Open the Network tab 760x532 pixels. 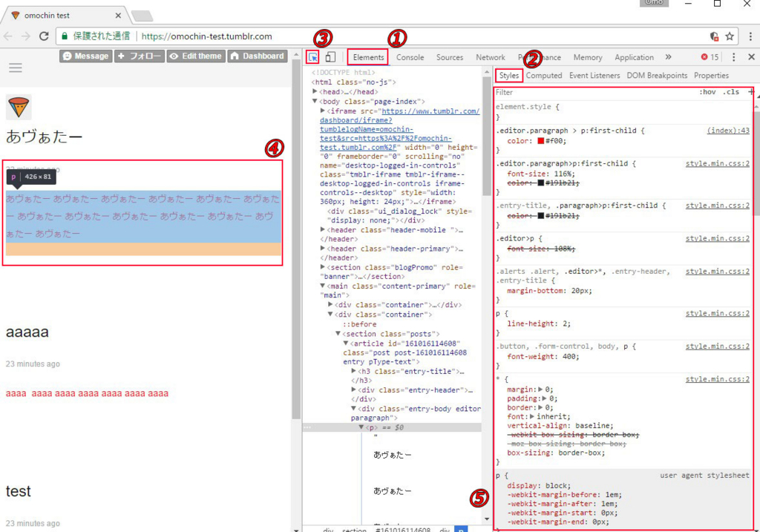(490, 57)
